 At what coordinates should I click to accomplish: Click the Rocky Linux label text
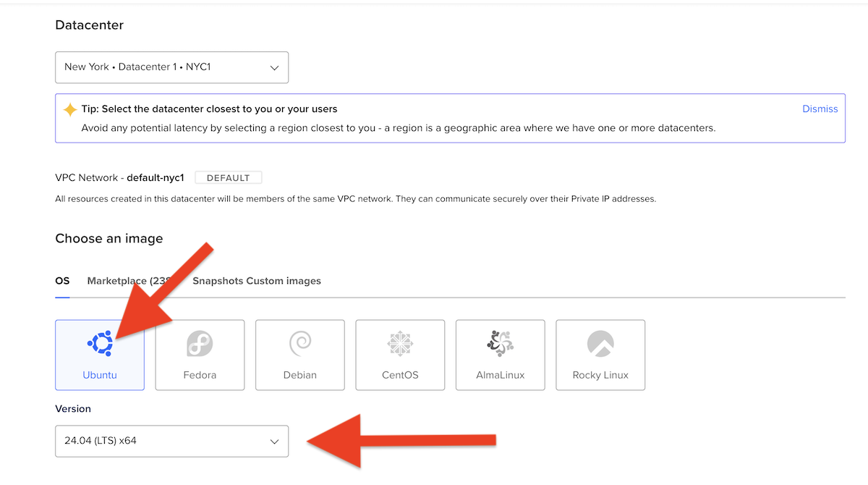[x=600, y=375]
